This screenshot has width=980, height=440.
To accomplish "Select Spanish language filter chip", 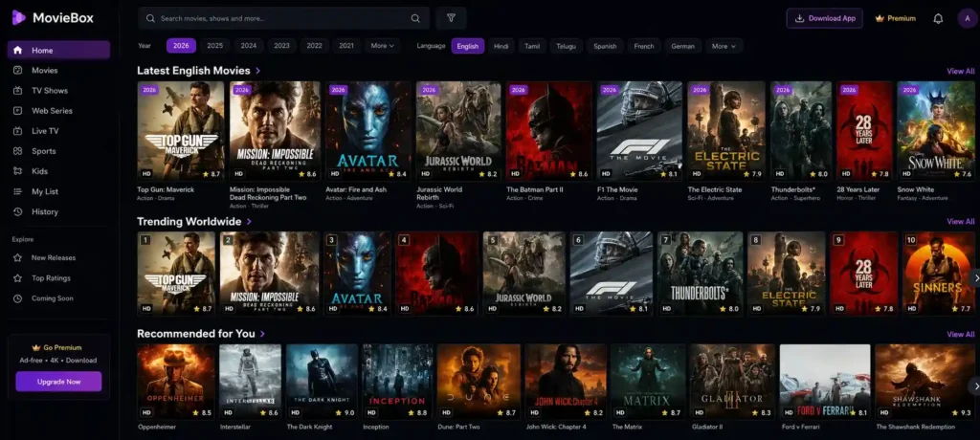I will [605, 46].
